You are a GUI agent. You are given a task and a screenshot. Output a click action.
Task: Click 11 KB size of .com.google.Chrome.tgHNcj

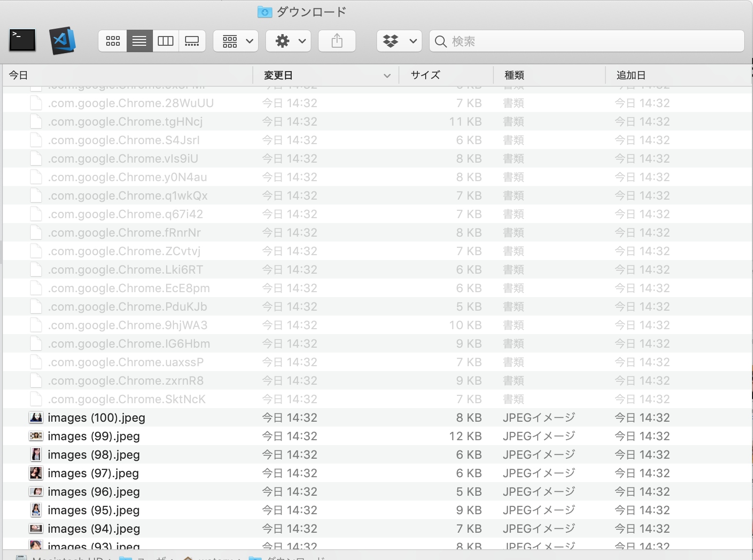pos(465,122)
